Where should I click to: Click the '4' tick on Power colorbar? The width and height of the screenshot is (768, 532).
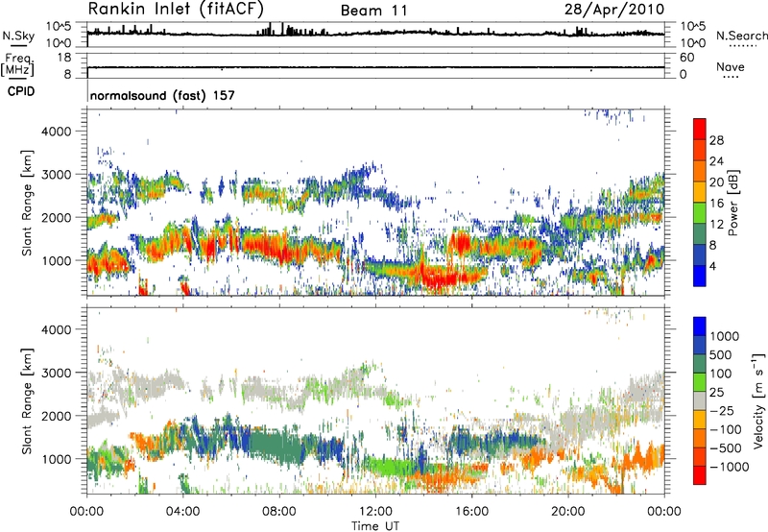click(x=712, y=266)
